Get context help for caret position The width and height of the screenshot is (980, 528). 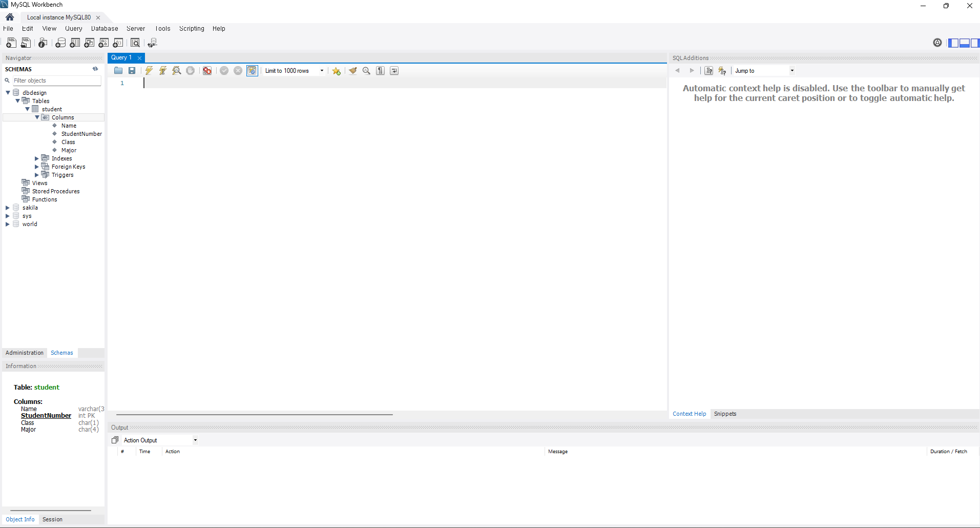point(709,71)
